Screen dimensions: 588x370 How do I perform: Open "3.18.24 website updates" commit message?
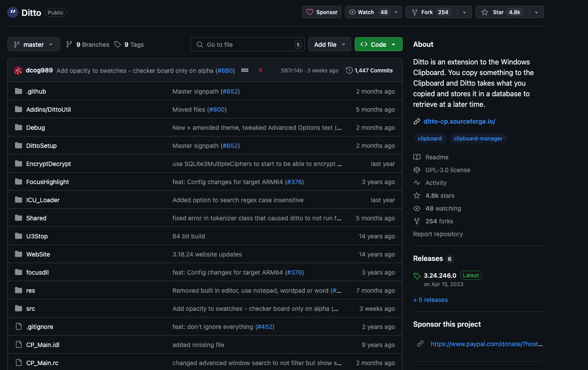(x=207, y=254)
